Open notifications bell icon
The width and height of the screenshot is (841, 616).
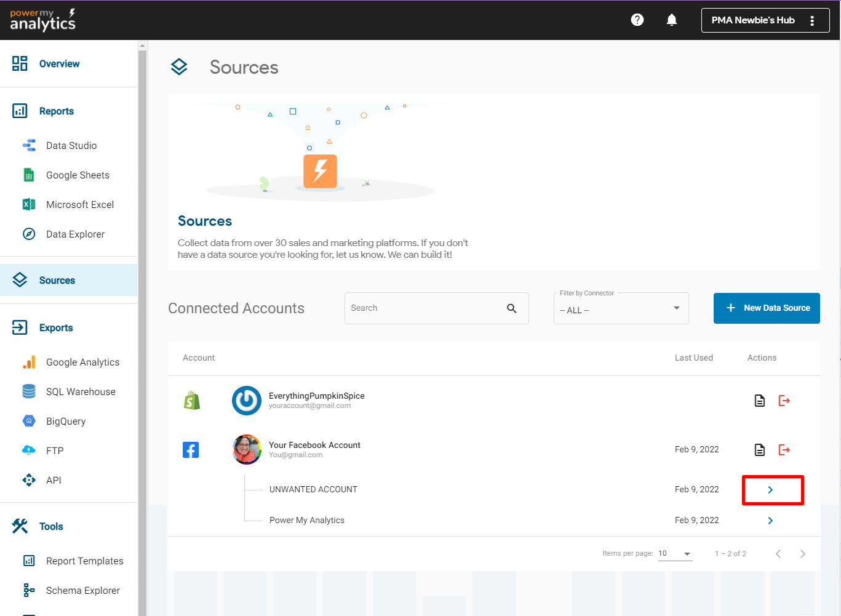[x=672, y=20]
